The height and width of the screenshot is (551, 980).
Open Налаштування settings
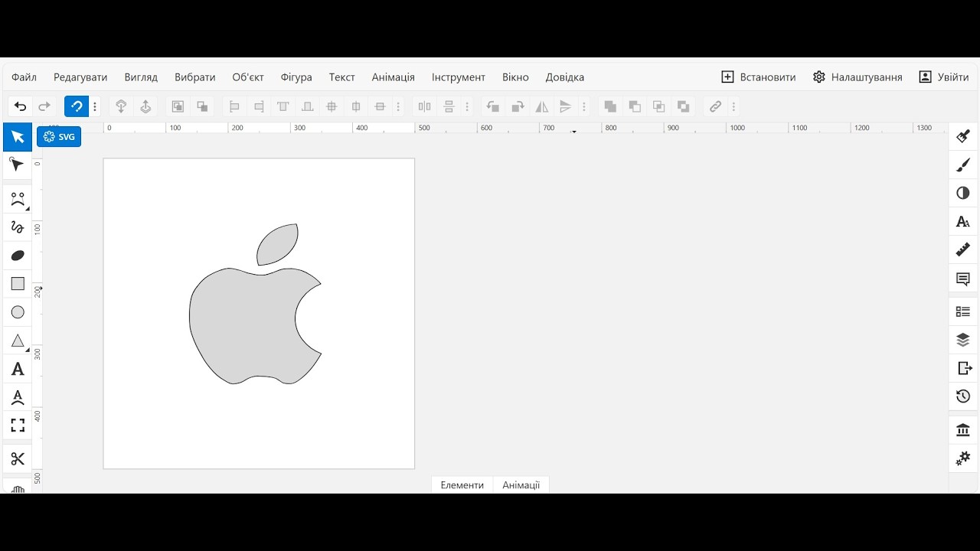857,77
